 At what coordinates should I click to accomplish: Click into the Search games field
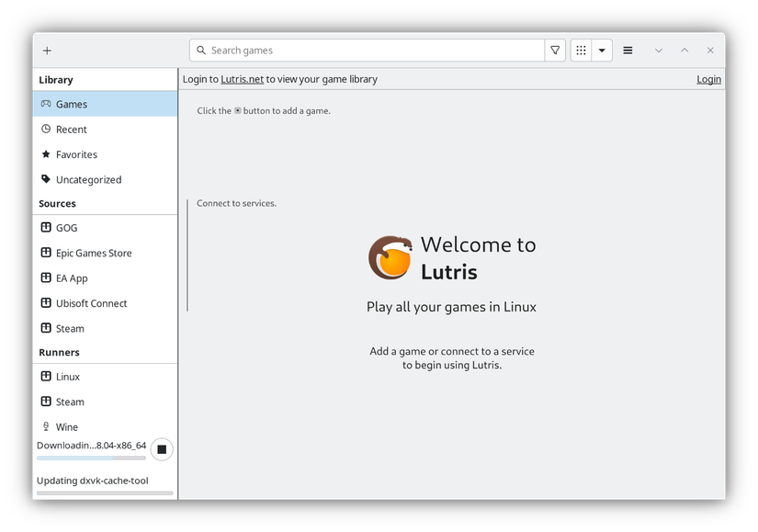tap(367, 51)
